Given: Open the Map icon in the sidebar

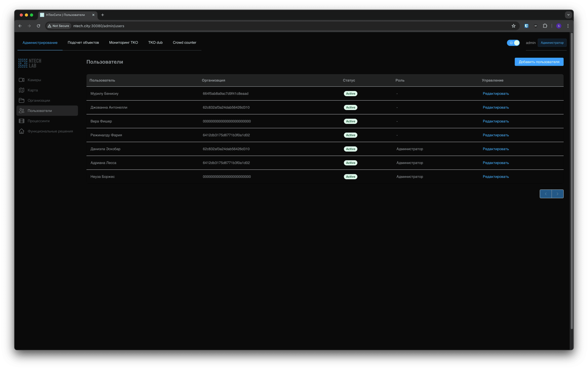Looking at the screenshot, I should (22, 90).
